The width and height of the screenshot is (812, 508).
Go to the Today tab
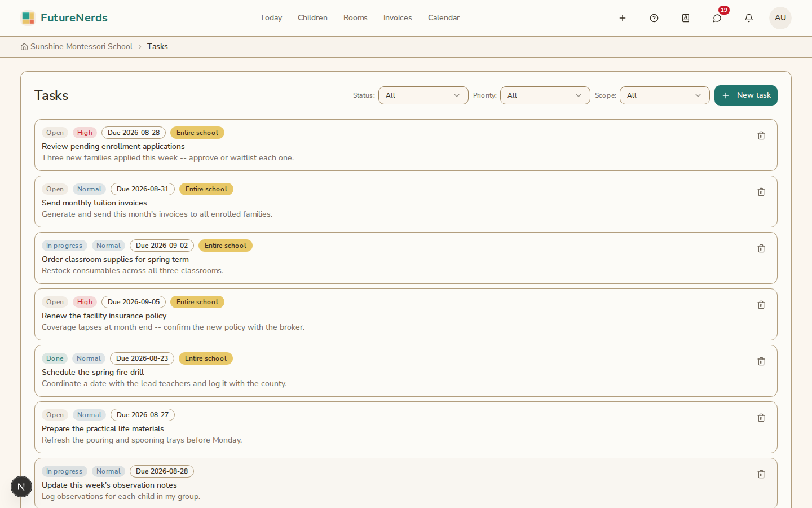click(x=271, y=18)
